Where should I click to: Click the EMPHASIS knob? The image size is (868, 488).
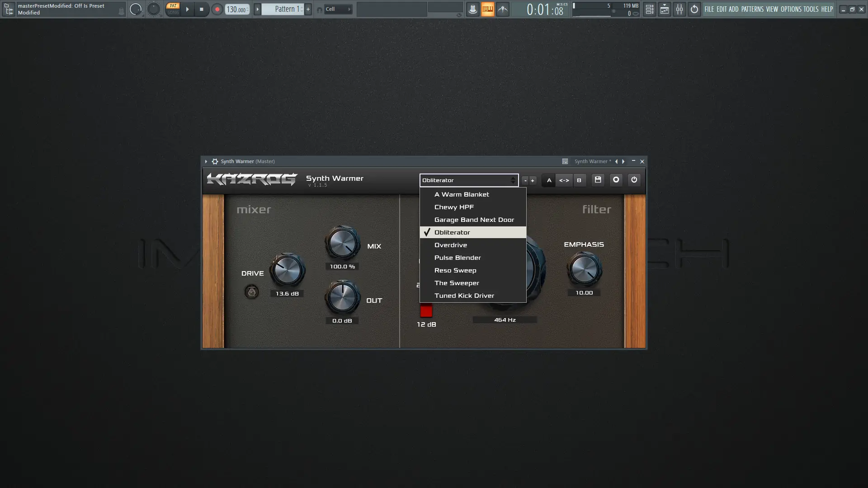pos(584,269)
